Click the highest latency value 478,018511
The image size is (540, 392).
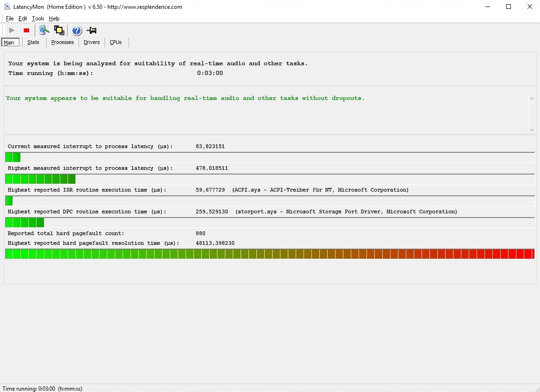click(x=212, y=168)
